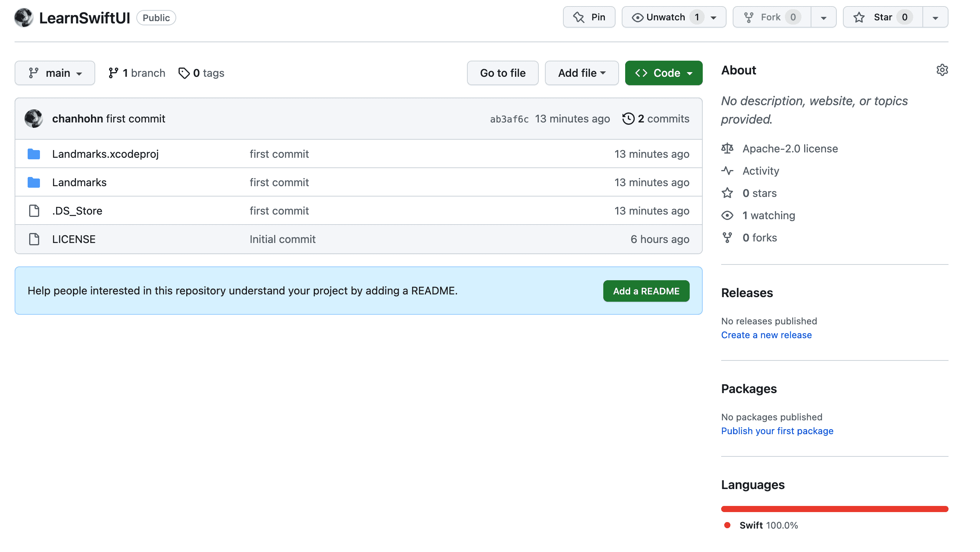Viewport: 980px width, 552px height.
Task: Click the commit history clock icon
Action: (628, 119)
